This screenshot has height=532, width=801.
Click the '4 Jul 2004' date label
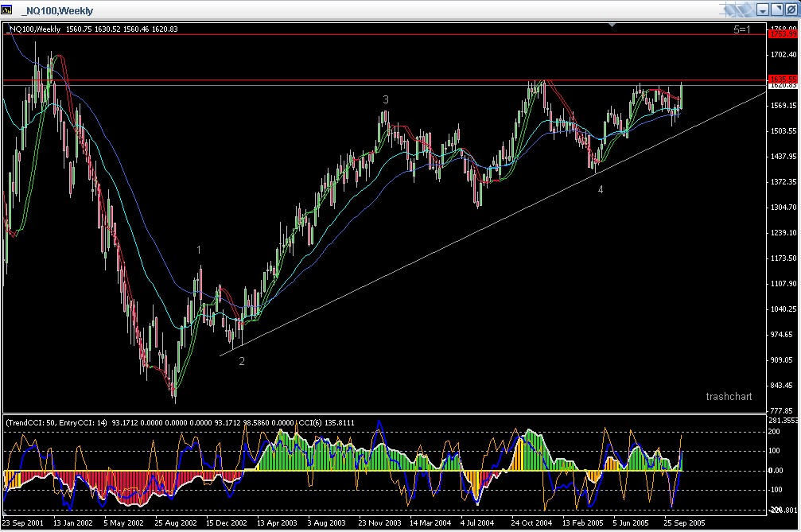(477, 522)
